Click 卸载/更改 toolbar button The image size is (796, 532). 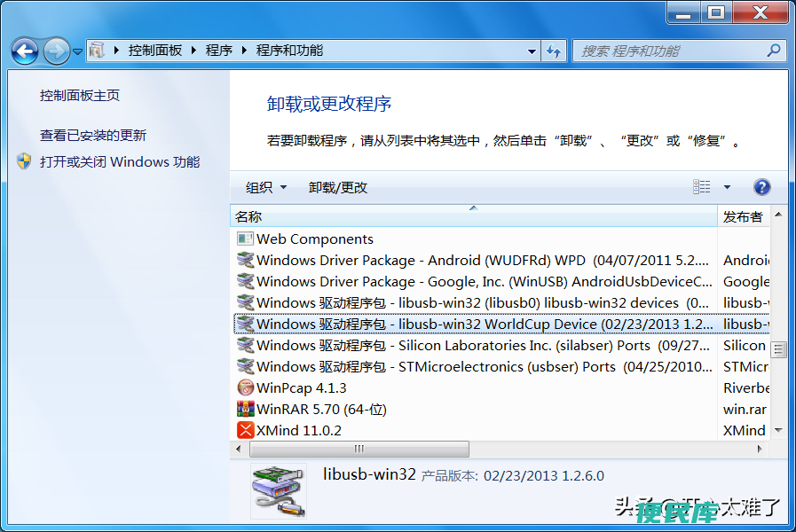pyautogui.click(x=337, y=188)
